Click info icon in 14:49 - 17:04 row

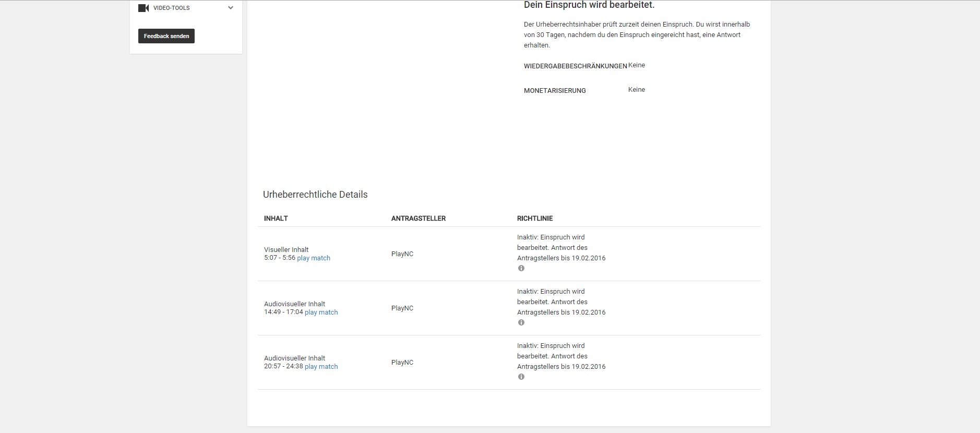click(x=521, y=322)
